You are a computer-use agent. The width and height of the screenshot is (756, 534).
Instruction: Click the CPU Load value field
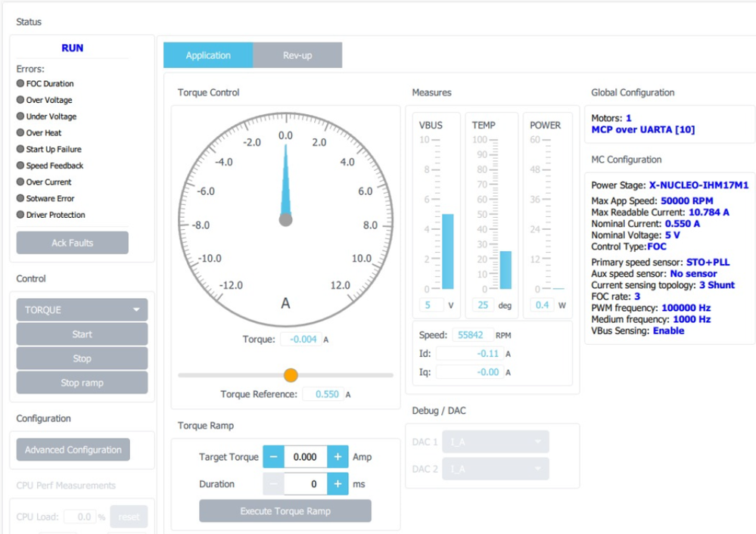click(x=80, y=517)
